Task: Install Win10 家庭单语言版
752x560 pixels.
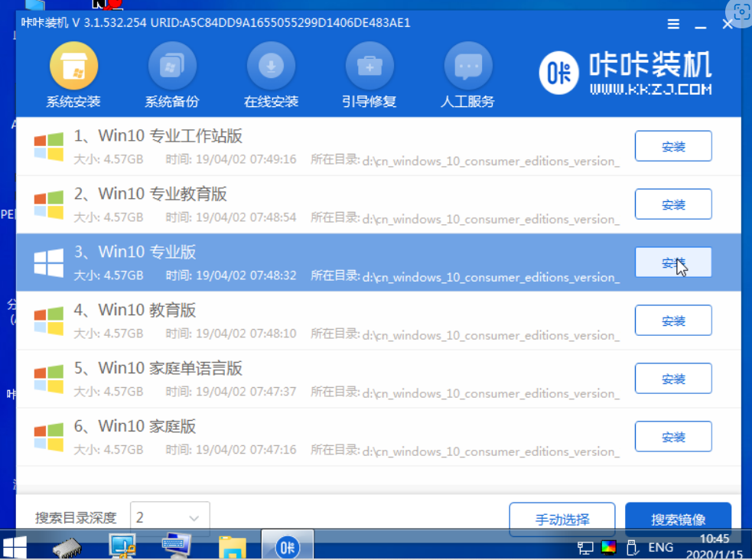Action: coord(673,379)
